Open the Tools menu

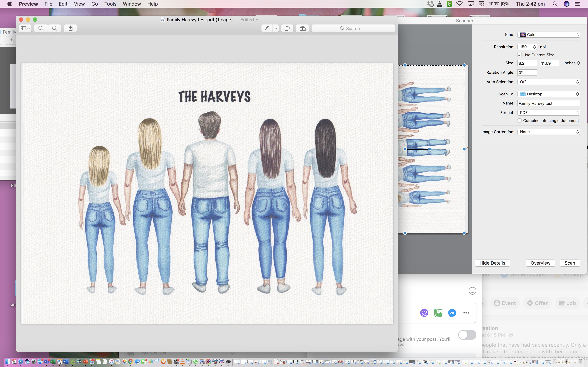(x=110, y=4)
